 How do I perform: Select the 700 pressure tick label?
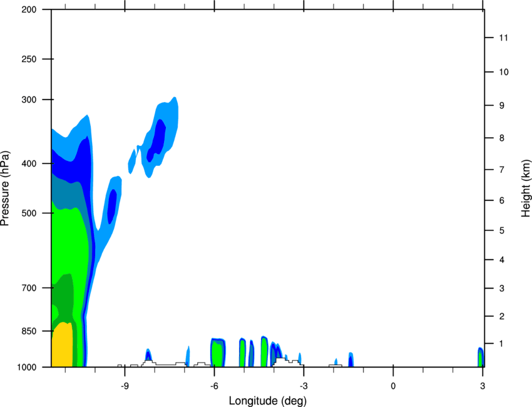[x=29, y=288]
